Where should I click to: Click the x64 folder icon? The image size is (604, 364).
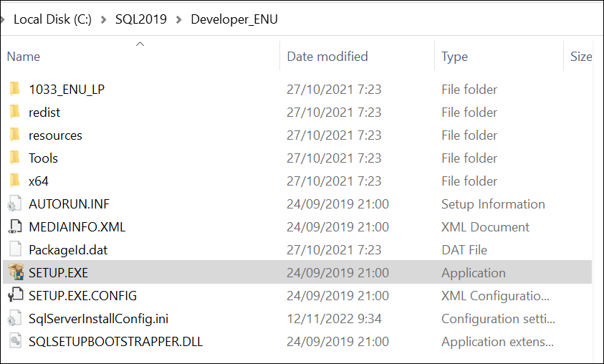(14, 181)
